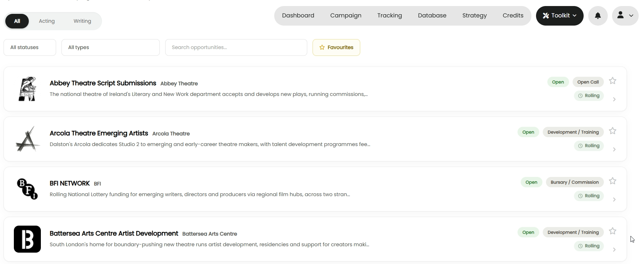
Task: Star the BFI NETWORK opportunity
Action: (x=612, y=181)
